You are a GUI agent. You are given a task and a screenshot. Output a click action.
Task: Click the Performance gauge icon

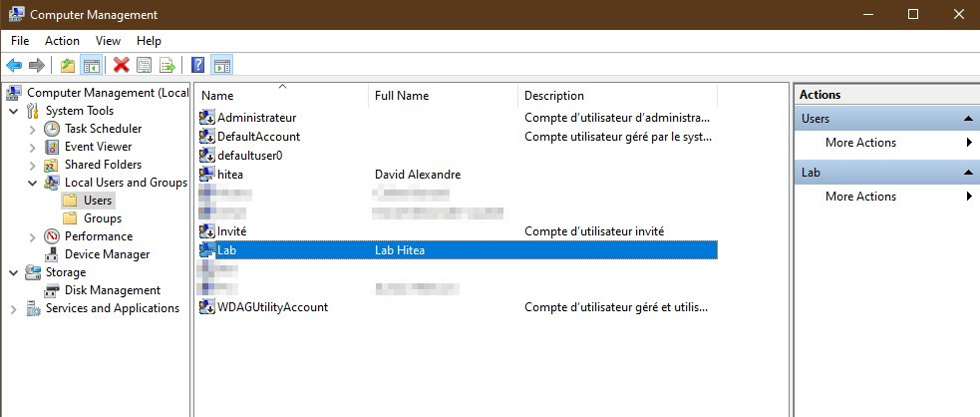click(52, 236)
